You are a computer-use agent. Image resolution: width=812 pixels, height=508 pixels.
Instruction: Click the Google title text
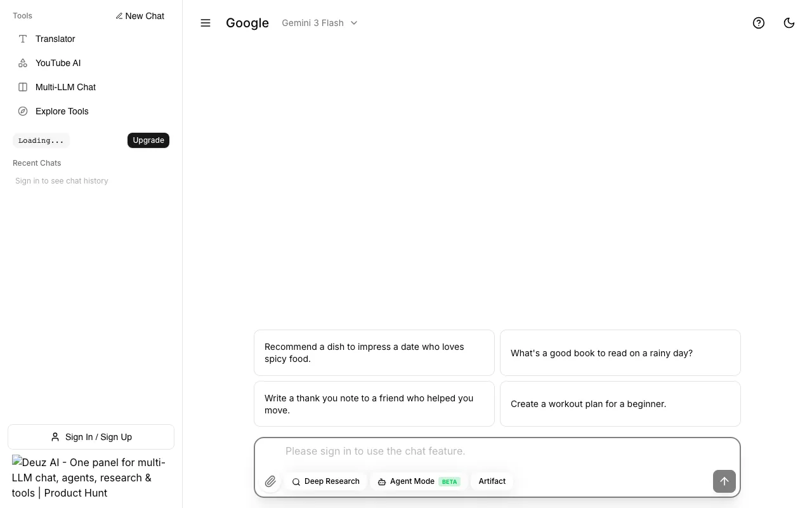click(247, 23)
